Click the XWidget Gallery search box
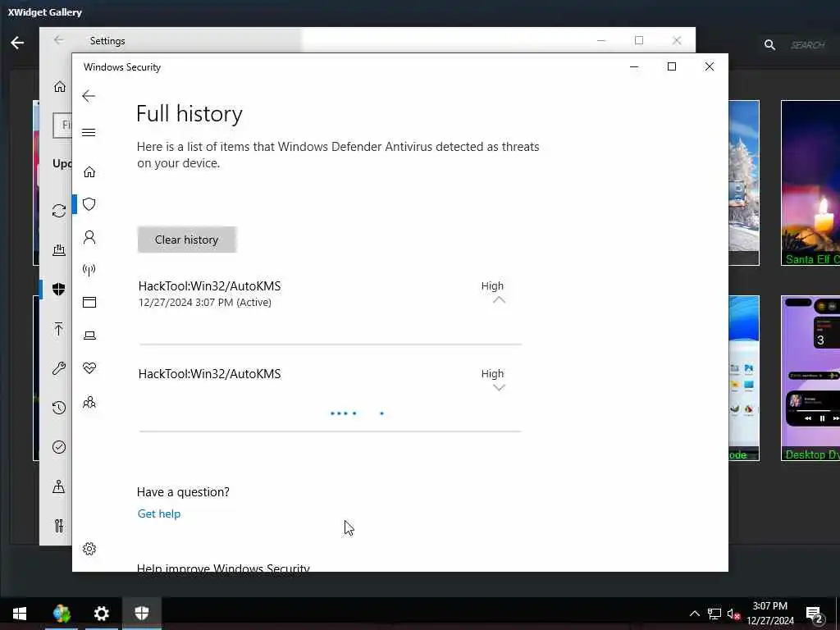840x630 pixels. click(810, 45)
